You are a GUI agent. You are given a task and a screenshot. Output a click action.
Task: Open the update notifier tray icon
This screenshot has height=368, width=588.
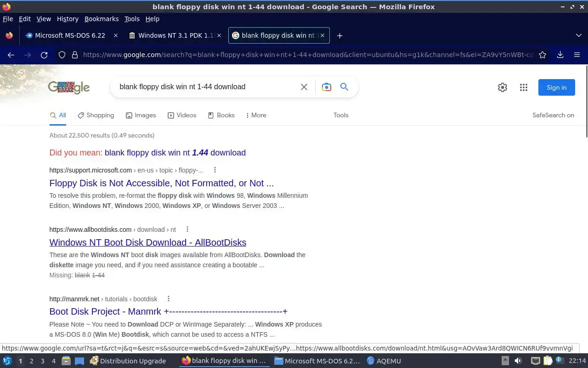coord(560,361)
